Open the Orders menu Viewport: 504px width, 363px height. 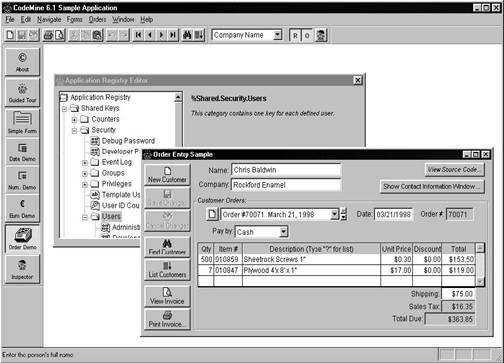[97, 20]
